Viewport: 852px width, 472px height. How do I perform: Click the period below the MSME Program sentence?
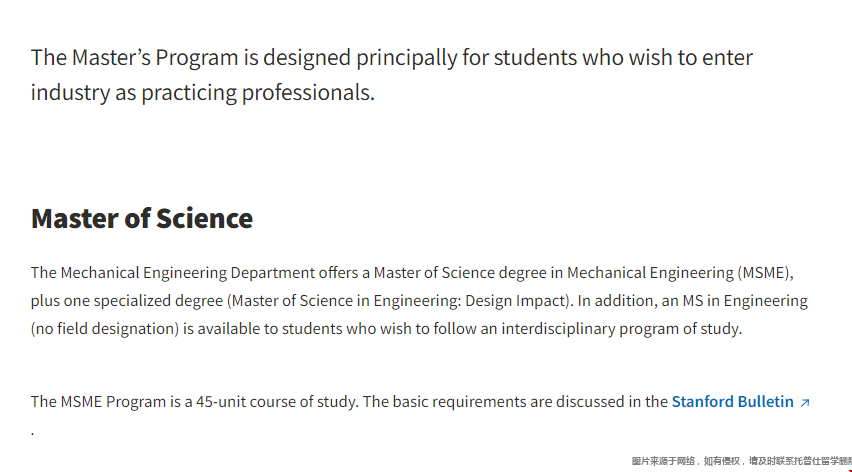coord(33,431)
